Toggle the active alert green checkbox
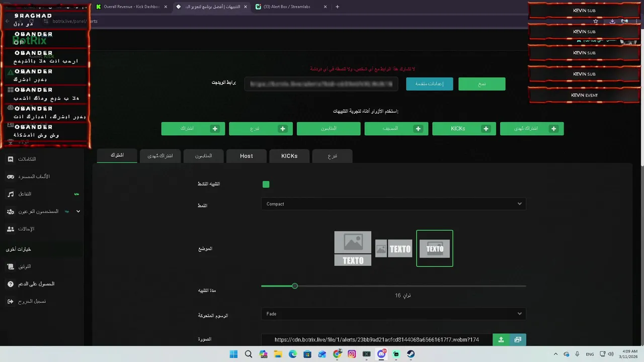644x362 pixels. click(266, 185)
